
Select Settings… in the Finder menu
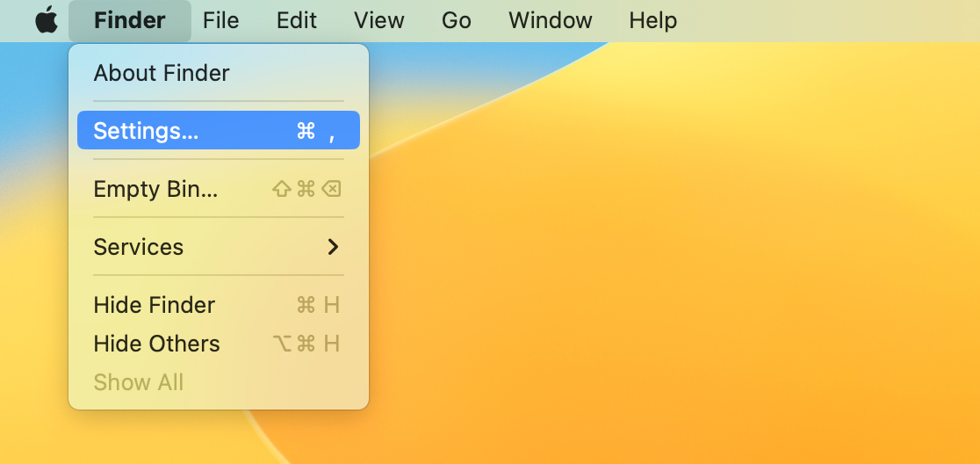coord(219,130)
